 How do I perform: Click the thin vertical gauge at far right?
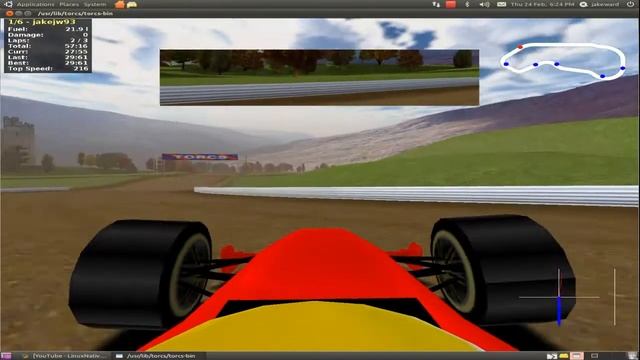pyautogui.click(x=615, y=297)
